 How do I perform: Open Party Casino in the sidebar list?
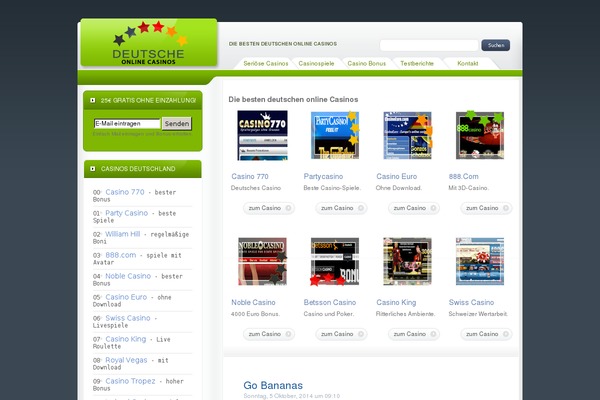coord(127,213)
